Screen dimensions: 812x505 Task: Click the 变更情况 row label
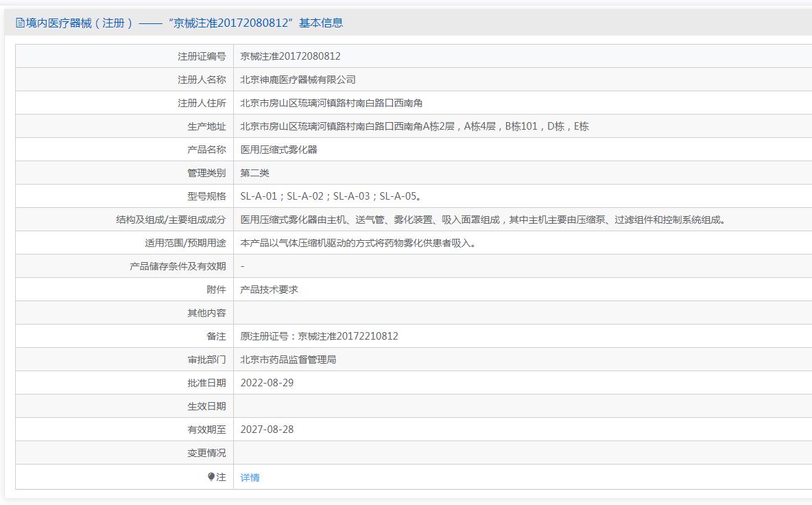[206, 453]
